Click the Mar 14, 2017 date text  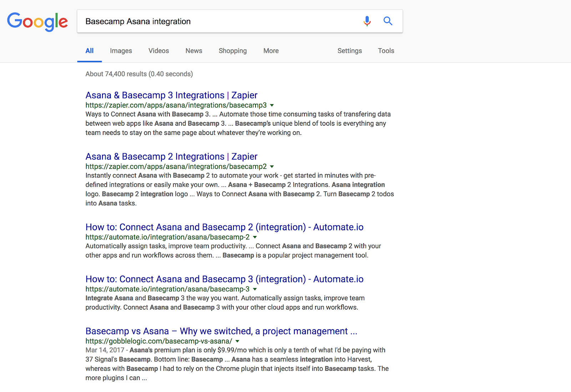click(105, 350)
